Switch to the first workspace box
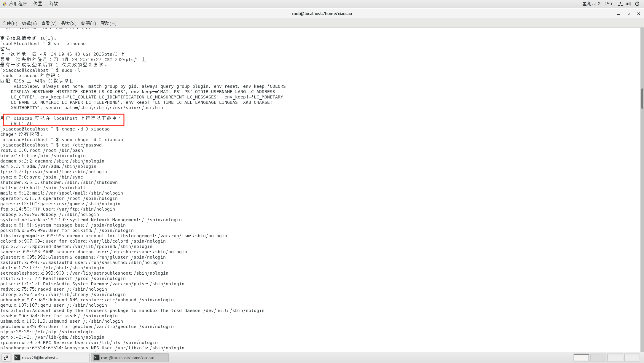 (581, 358)
